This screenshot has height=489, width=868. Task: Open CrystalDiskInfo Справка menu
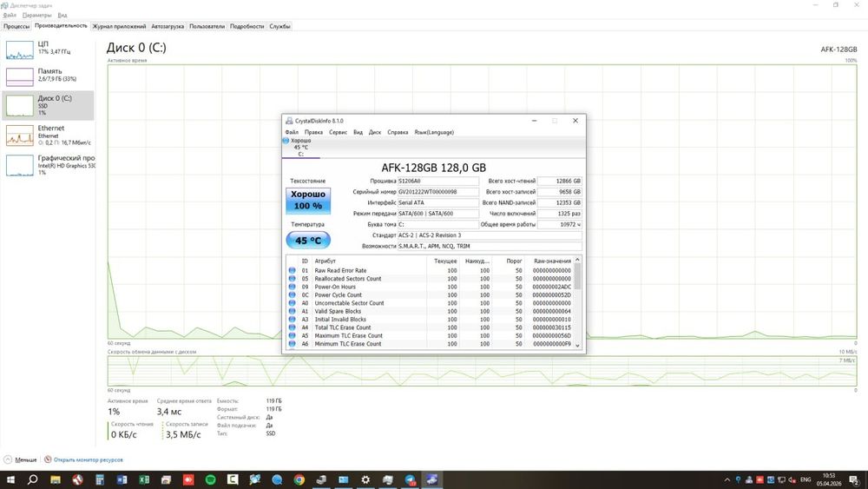click(x=398, y=132)
